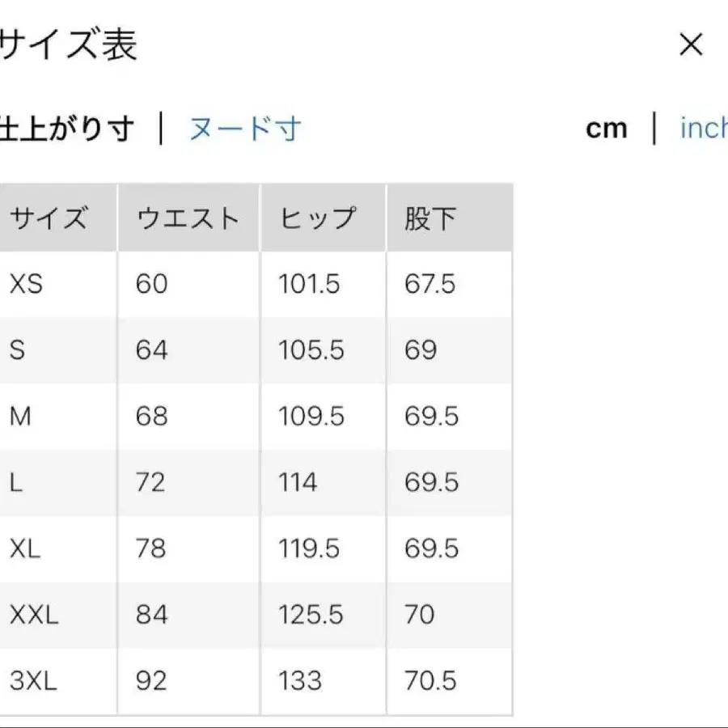This screenshot has height=728, width=728.
Task: Select the S size row
Action: click(18, 350)
